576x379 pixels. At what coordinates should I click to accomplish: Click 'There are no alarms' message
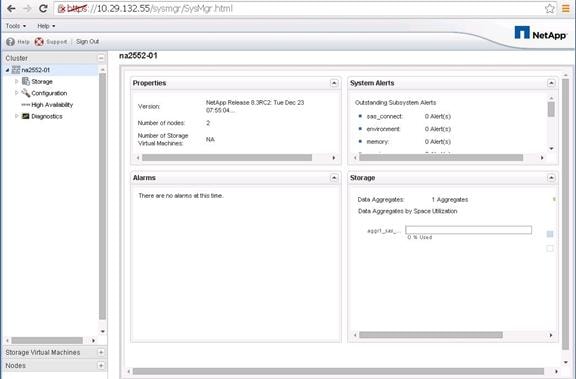click(x=181, y=196)
